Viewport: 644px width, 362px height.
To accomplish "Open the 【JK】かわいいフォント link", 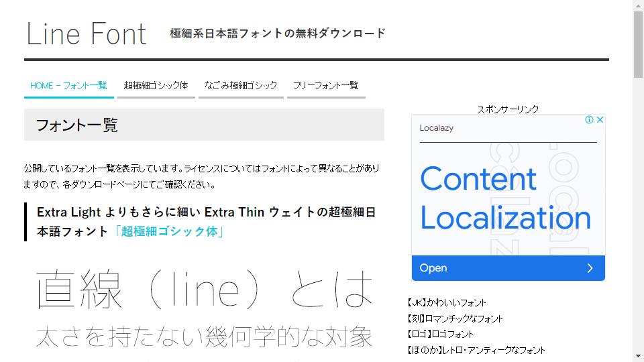I will point(447,303).
